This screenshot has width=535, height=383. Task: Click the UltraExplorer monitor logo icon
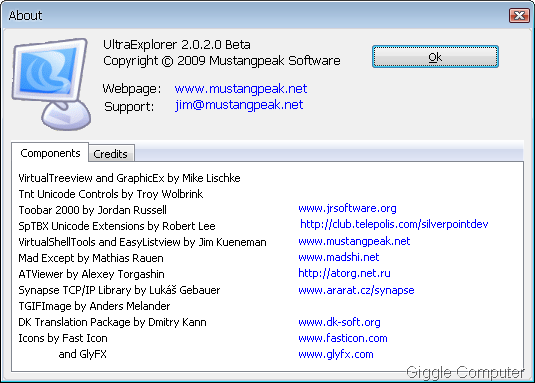(52, 84)
